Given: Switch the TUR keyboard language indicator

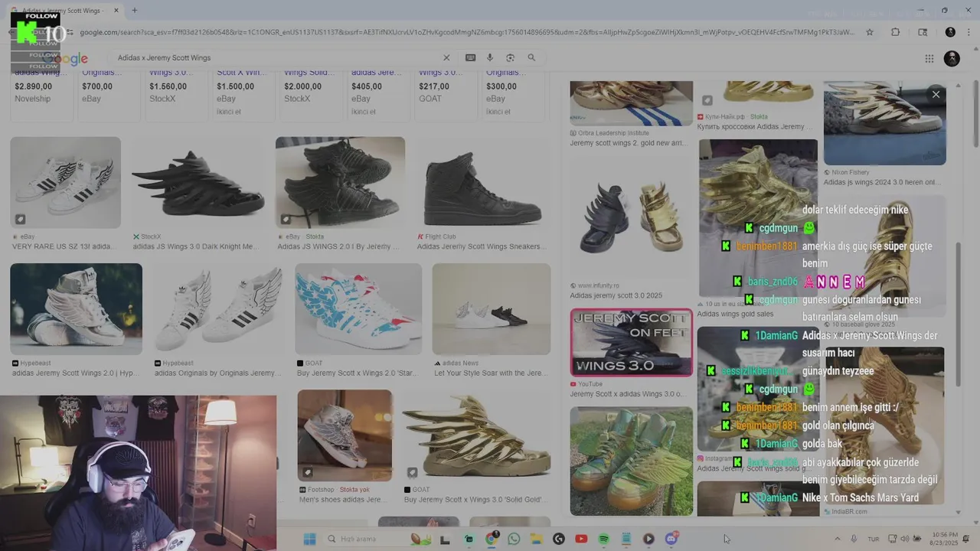Looking at the screenshot, I should click(874, 539).
